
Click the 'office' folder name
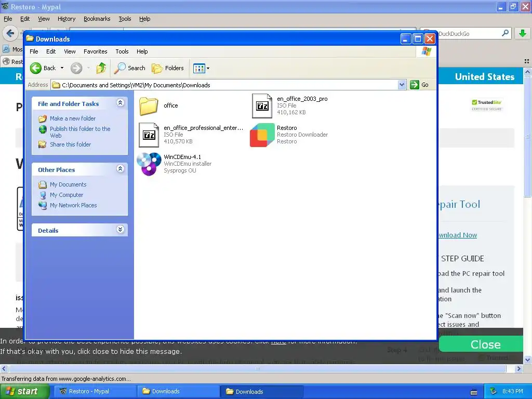(x=170, y=105)
